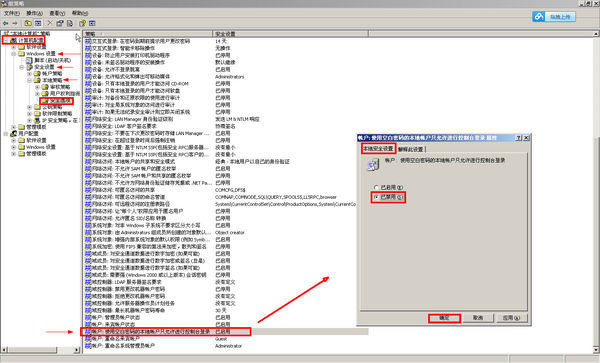Image resolution: width=600 pixels, height=363 pixels.
Task: Expand the 用户配置 管理模板 node
Action: (13, 154)
